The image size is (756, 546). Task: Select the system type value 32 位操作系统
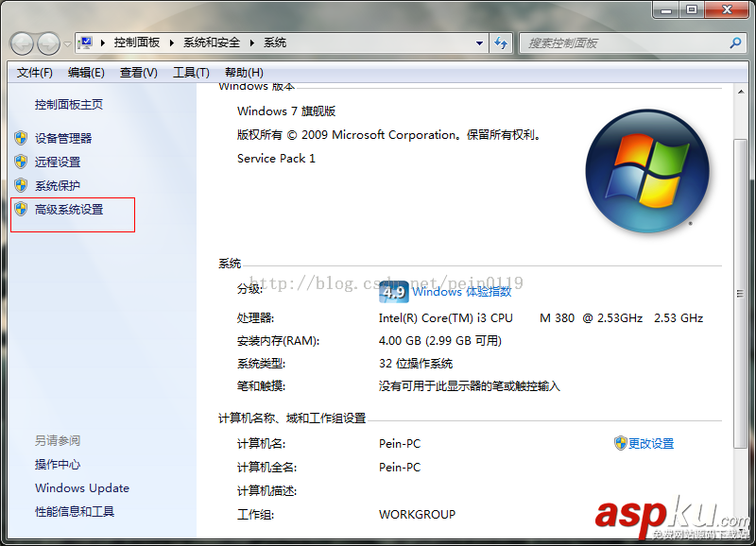(x=416, y=364)
